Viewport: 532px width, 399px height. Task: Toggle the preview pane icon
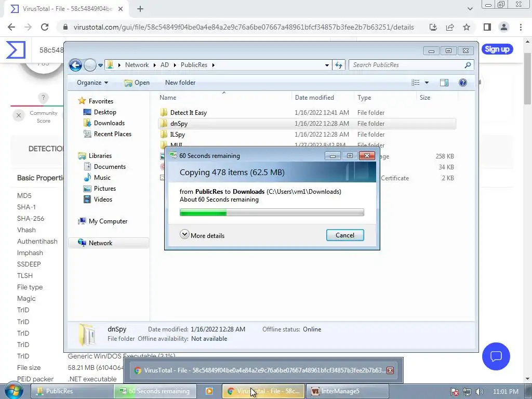(x=444, y=83)
